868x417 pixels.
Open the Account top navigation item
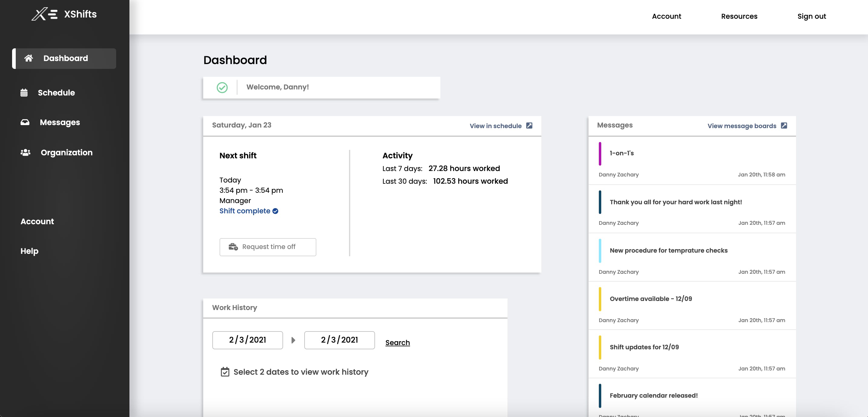[666, 16]
